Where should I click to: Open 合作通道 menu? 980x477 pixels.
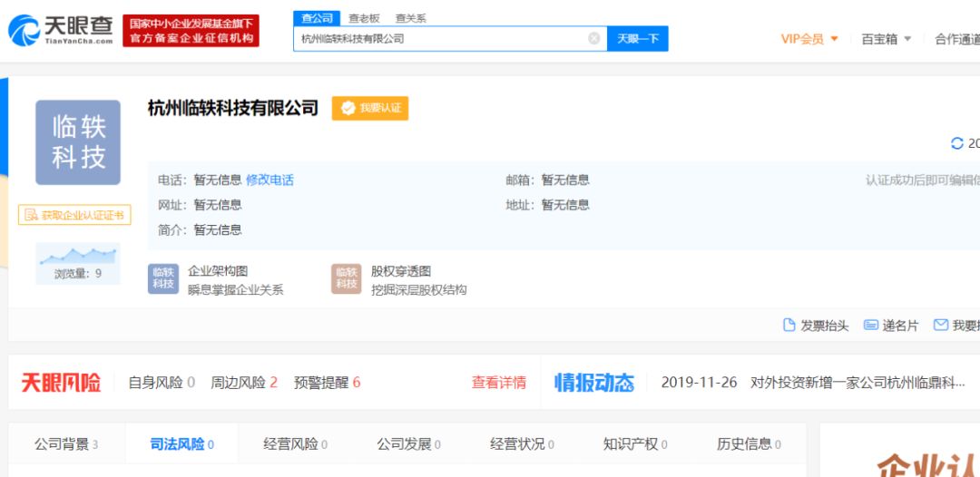pyautogui.click(x=957, y=39)
